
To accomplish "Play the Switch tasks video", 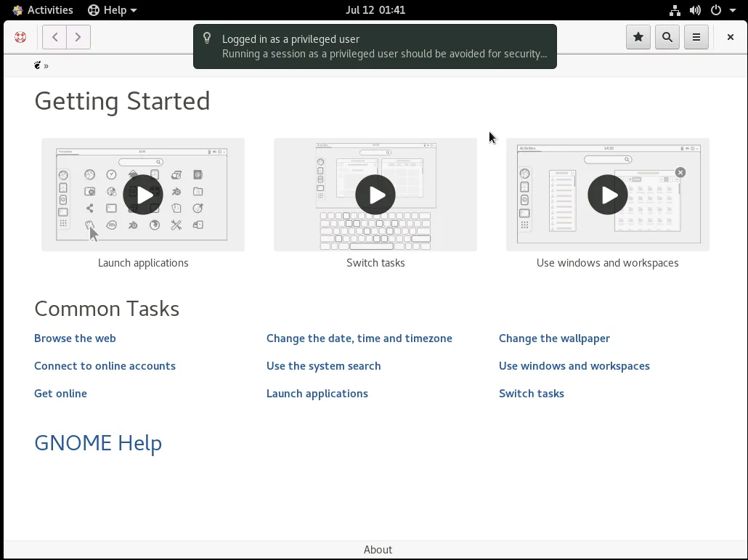I will [x=375, y=195].
